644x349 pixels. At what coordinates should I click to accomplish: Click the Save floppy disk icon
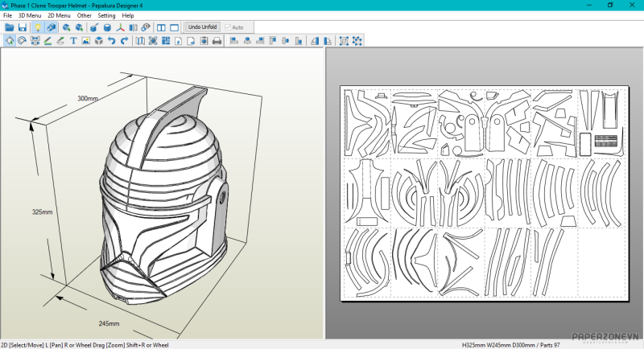(23, 27)
